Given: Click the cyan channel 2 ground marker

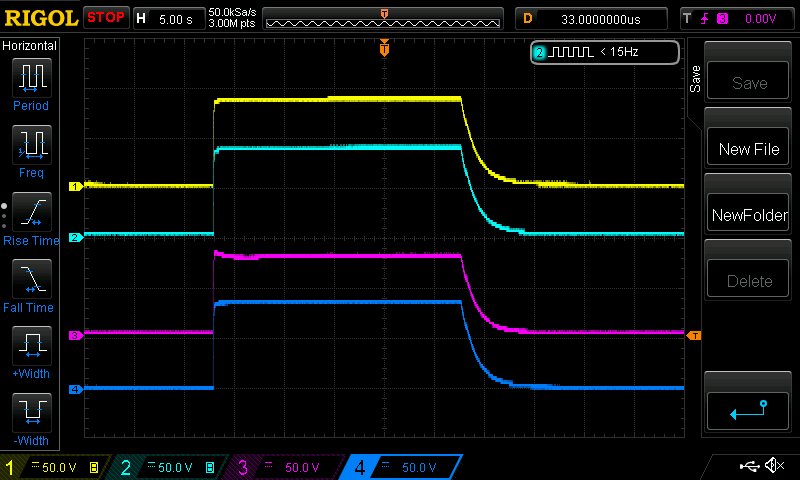Looking at the screenshot, I should [76, 237].
